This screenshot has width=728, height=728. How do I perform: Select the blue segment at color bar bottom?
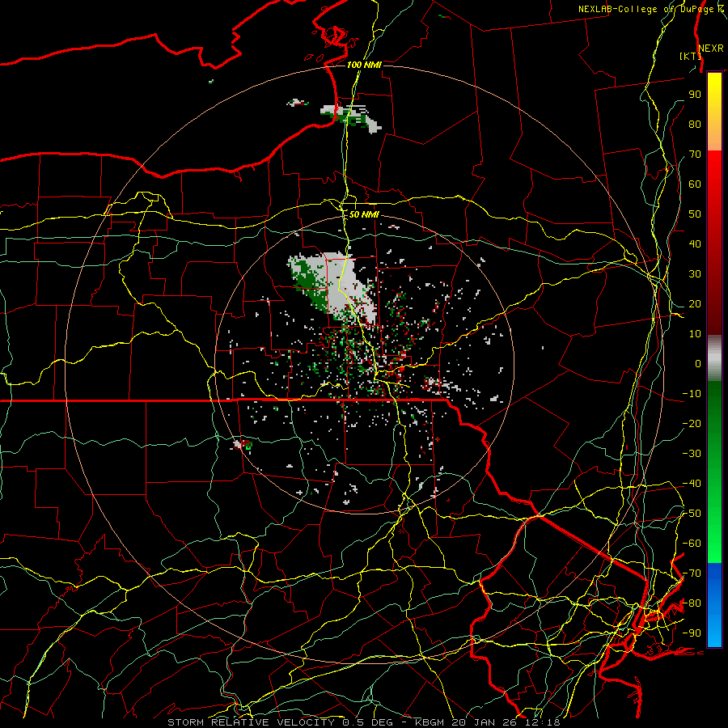coord(714,605)
